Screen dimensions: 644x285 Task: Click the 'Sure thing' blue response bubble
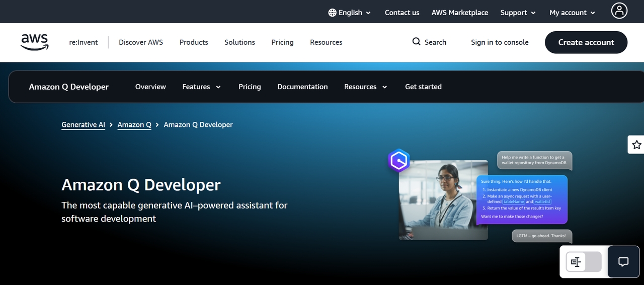click(522, 199)
